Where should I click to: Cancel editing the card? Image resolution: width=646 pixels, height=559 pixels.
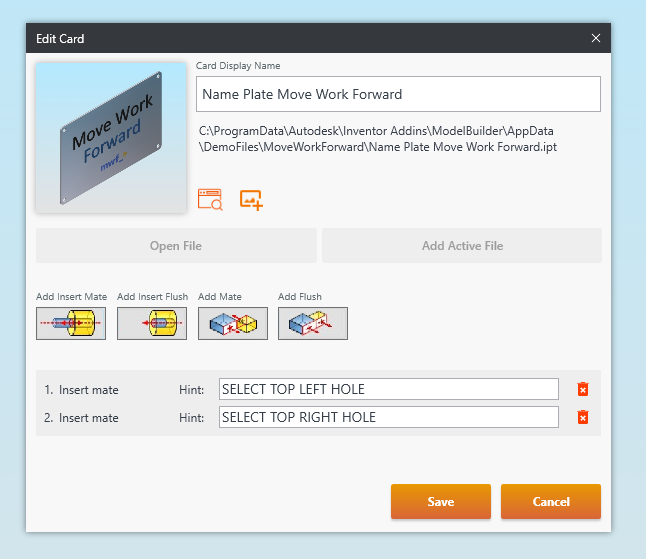550,502
